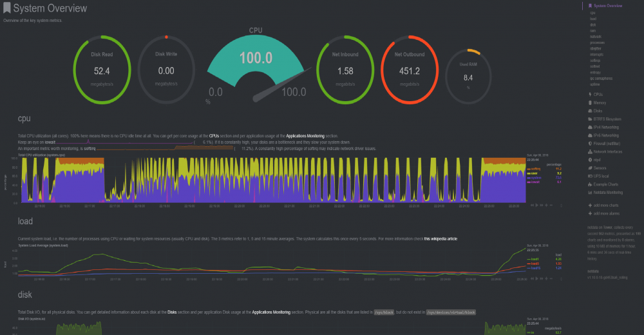
Task: Click the BTRFS filesystem folder icon
Action: [x=590, y=119]
